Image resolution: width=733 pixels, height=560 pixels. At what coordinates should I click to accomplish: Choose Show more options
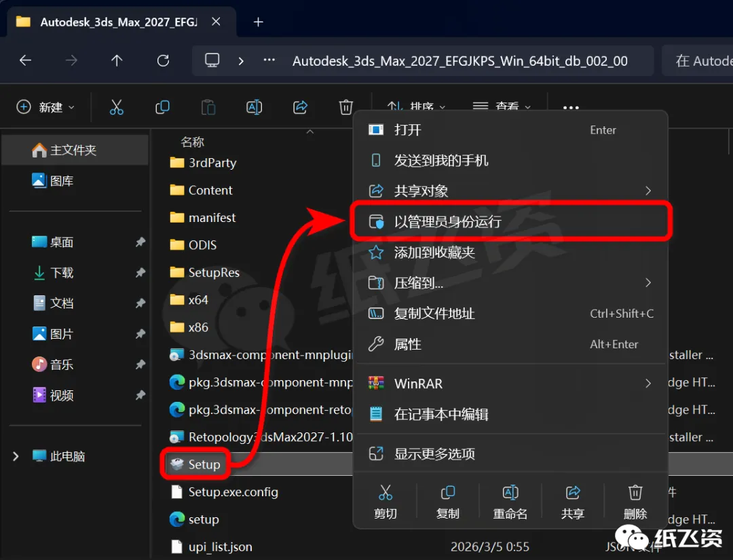click(510, 453)
